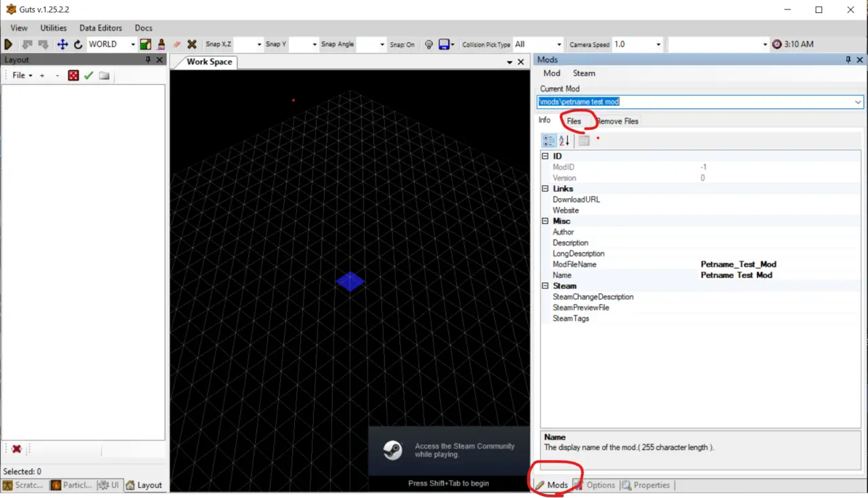This screenshot has height=498, width=868.
Task: Click the brown X delete icon in toolbar
Action: tap(192, 44)
